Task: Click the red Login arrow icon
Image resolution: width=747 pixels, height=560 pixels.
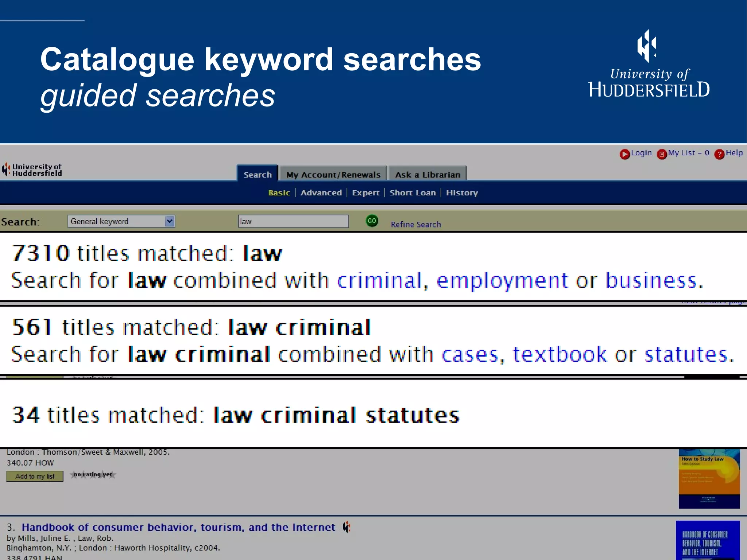Action: click(x=624, y=154)
